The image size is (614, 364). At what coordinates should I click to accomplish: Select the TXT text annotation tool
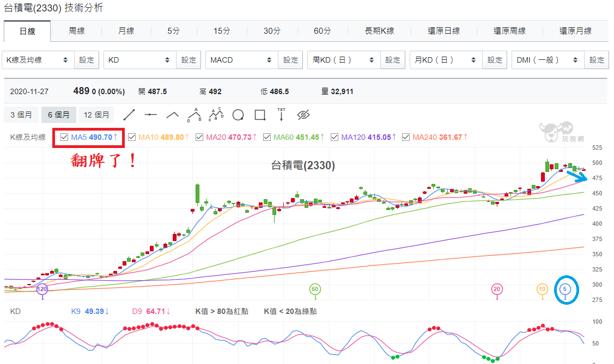point(281,115)
